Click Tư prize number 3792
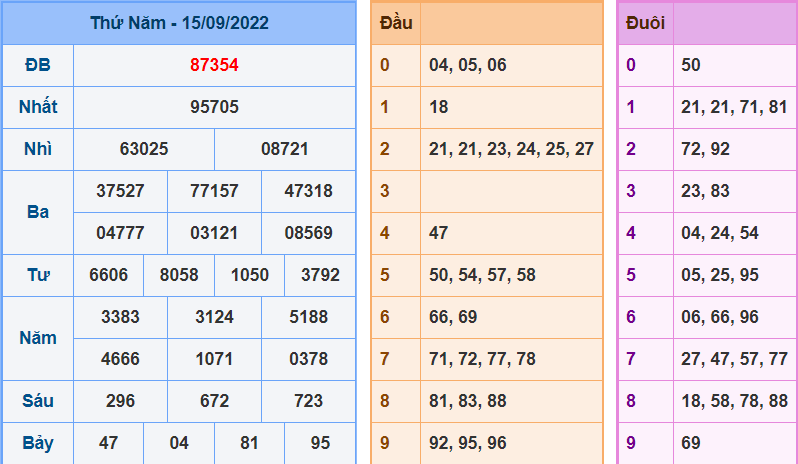The width and height of the screenshot is (798, 464). 320,275
